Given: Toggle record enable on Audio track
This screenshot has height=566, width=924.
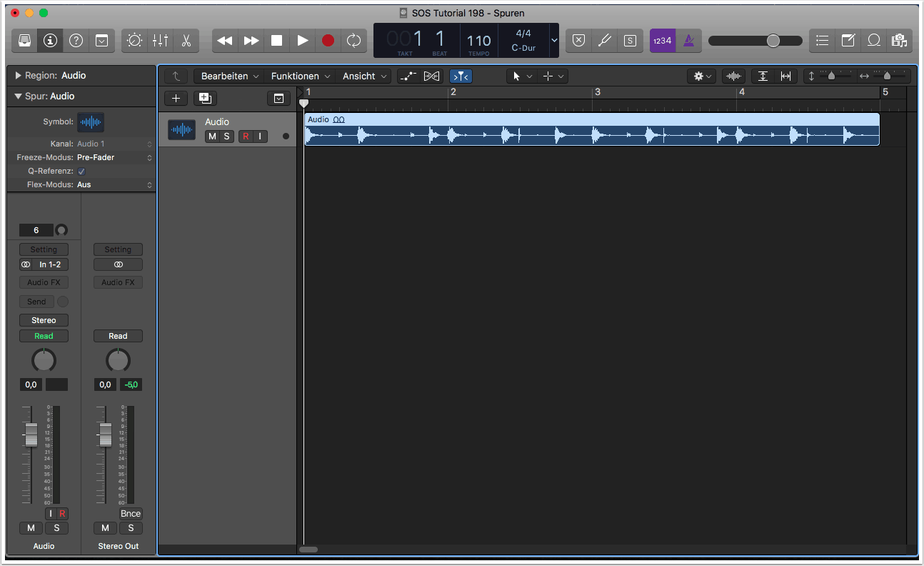Looking at the screenshot, I should [246, 136].
